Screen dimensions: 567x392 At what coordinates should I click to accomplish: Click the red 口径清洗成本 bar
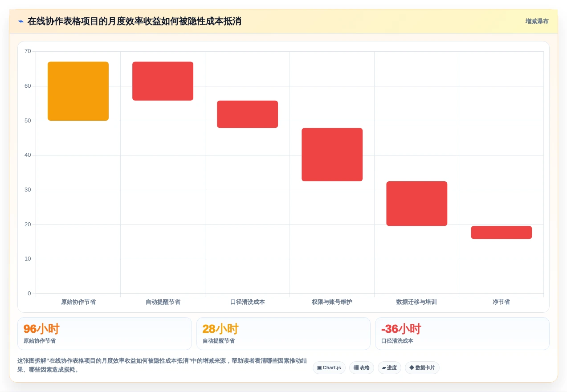(248, 114)
